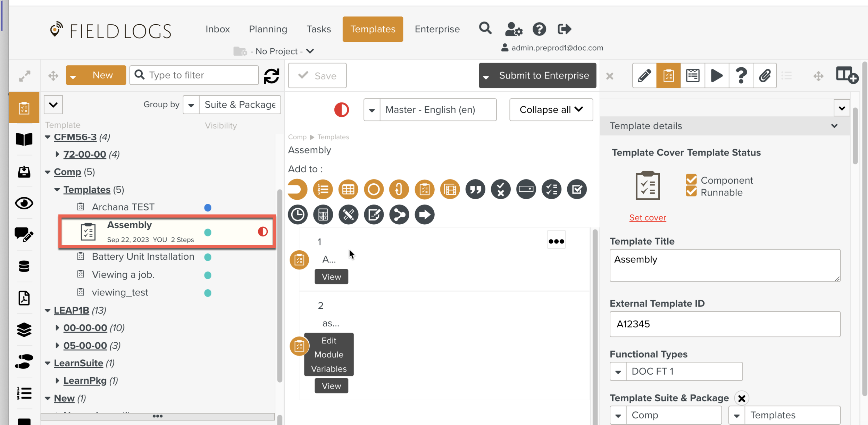The width and height of the screenshot is (868, 425).
Task: Open the Functional Types dropdown
Action: [618, 372]
